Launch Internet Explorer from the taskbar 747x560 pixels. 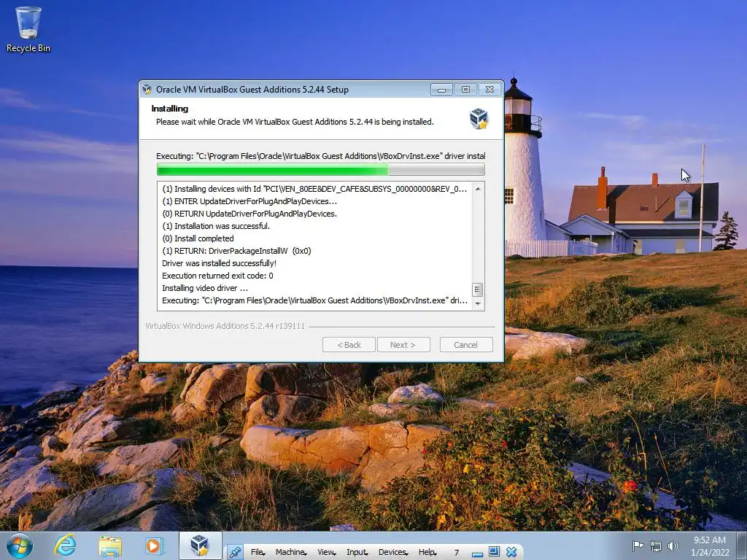(x=65, y=545)
